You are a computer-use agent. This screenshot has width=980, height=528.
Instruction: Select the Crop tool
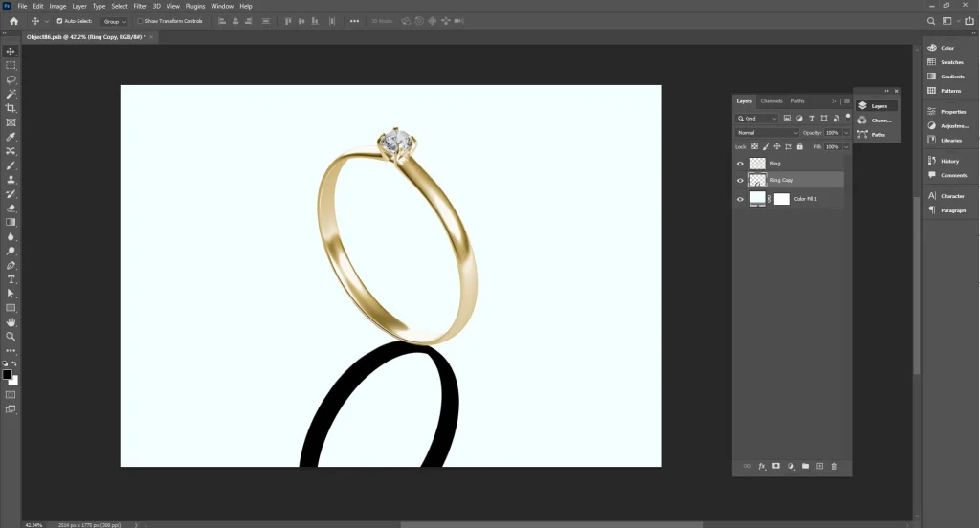point(11,108)
